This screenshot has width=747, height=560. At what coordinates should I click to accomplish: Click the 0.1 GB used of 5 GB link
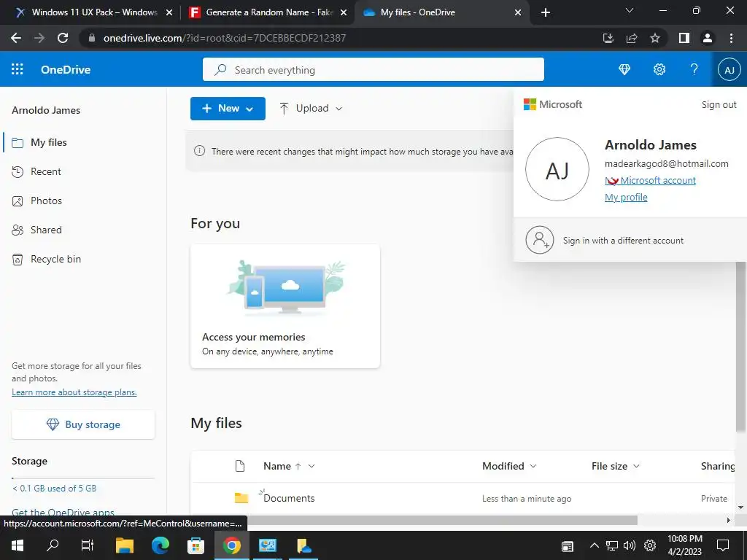[x=54, y=488]
